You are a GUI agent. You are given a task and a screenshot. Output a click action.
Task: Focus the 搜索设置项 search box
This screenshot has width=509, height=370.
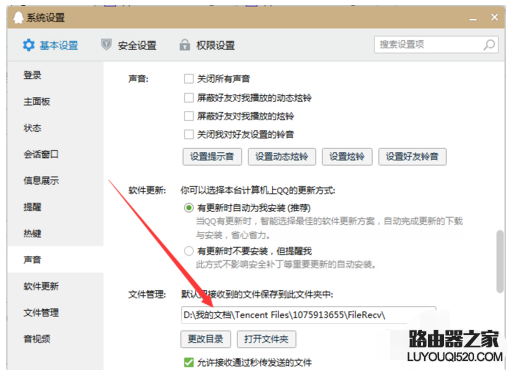click(x=436, y=45)
